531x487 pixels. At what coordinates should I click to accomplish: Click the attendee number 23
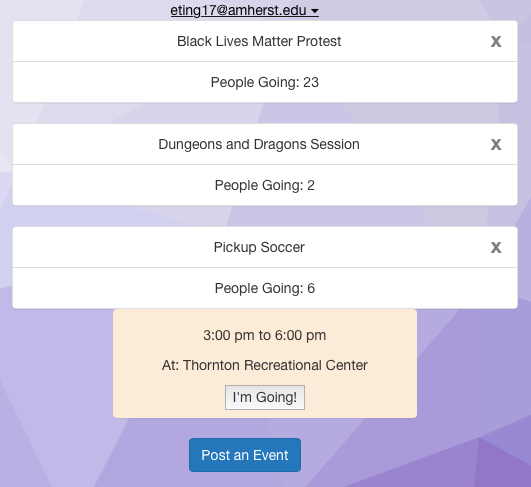(x=311, y=82)
